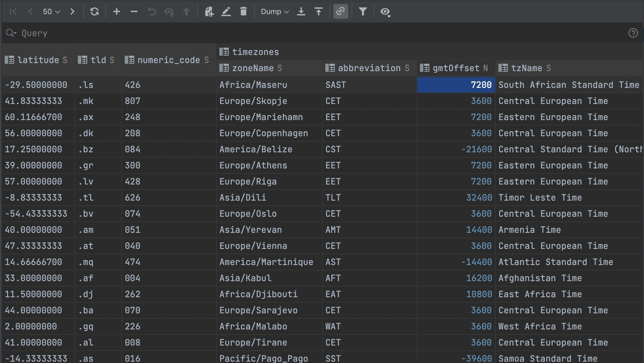Select cell Asia/Kabul
The image size is (644, 363).
pyautogui.click(x=269, y=278)
